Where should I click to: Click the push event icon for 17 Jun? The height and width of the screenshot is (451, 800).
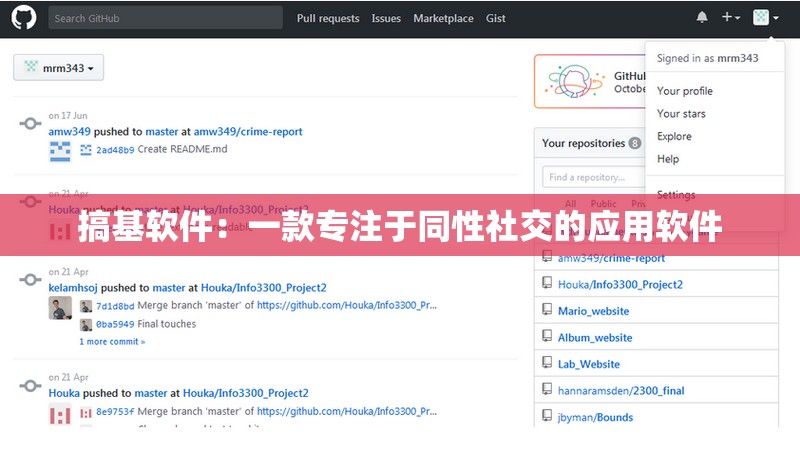[x=30, y=123]
